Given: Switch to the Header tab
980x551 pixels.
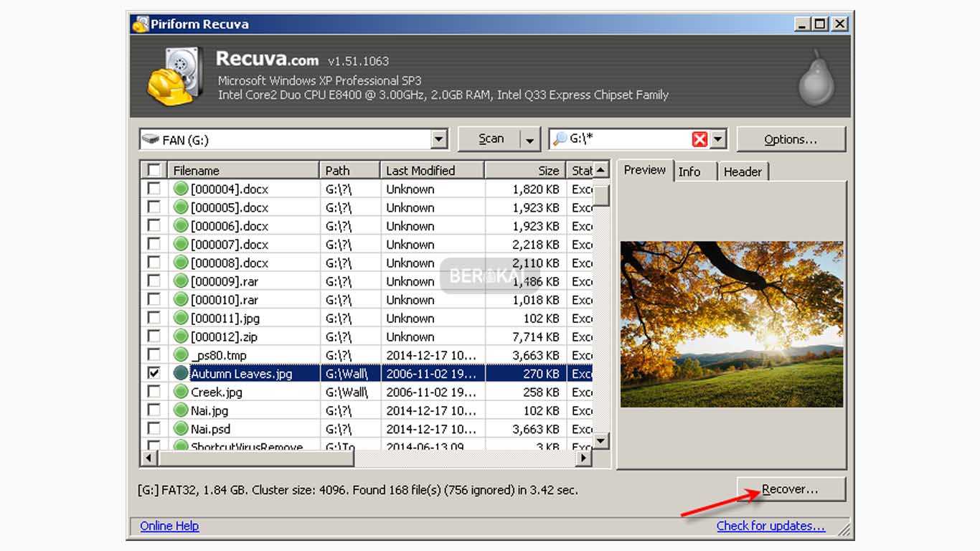Looking at the screenshot, I should [743, 171].
